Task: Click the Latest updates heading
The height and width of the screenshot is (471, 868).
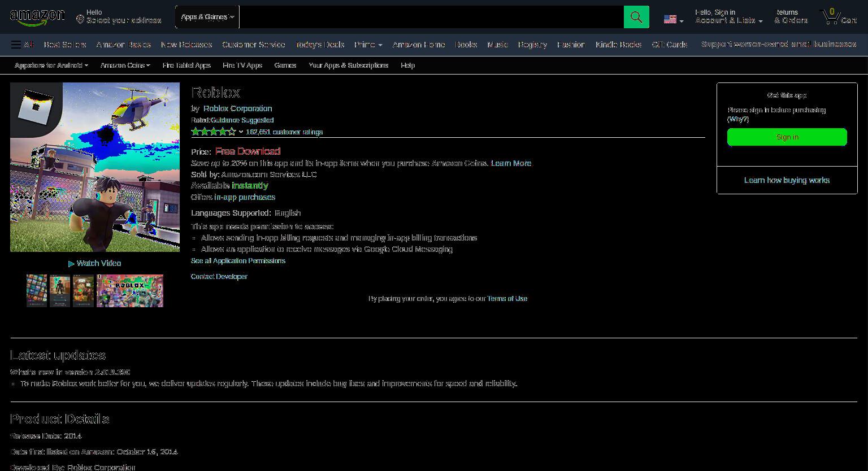Action: [x=58, y=355]
